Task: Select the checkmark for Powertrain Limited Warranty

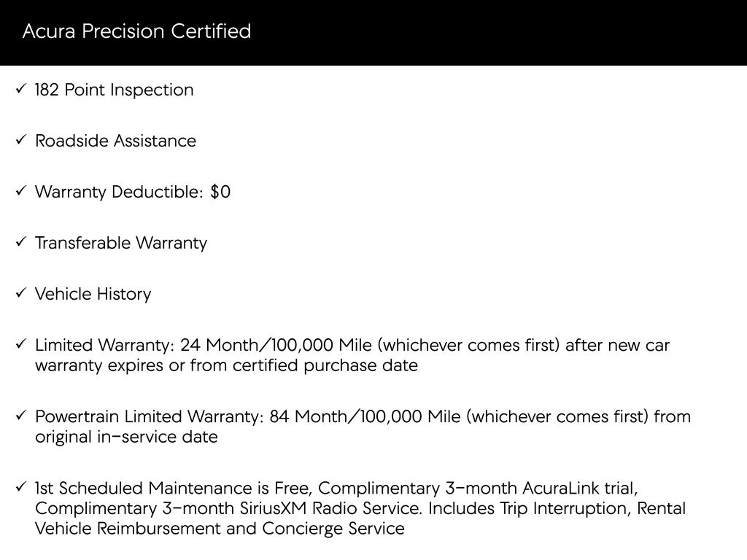Action: tap(21, 416)
